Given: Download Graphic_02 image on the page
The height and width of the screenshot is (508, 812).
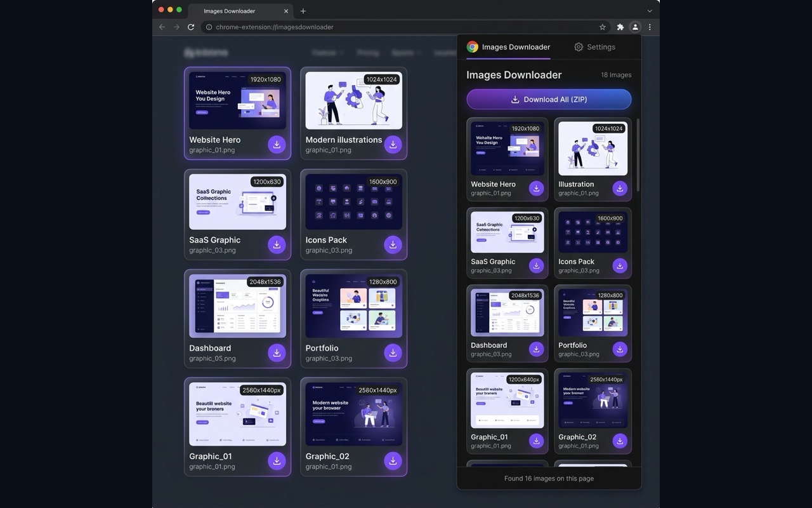Looking at the screenshot, I should pos(393,460).
